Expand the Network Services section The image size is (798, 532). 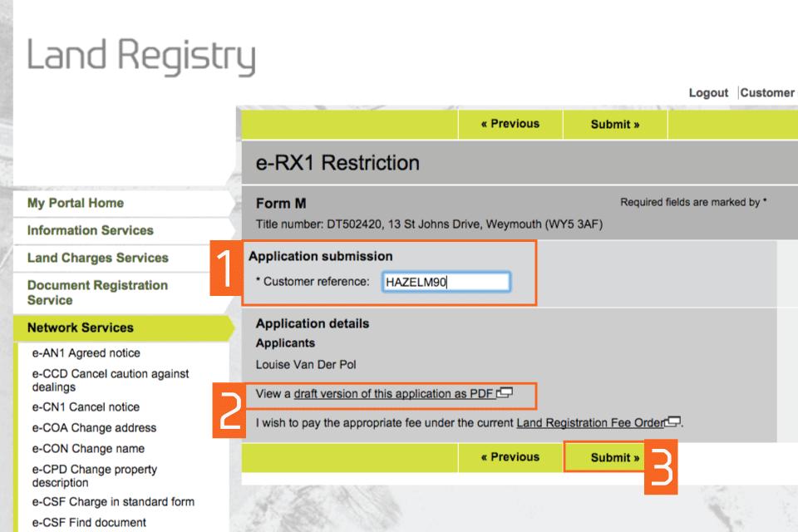click(x=81, y=328)
